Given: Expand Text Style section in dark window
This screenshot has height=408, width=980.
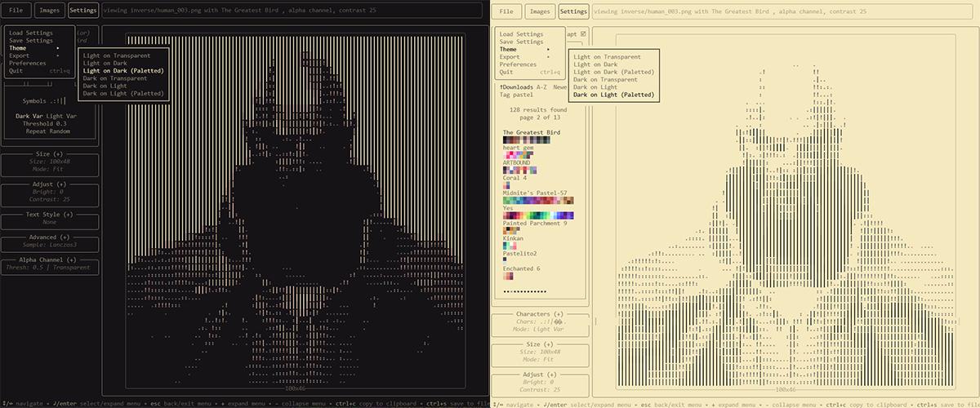Looking at the screenshot, I should pos(50,215).
